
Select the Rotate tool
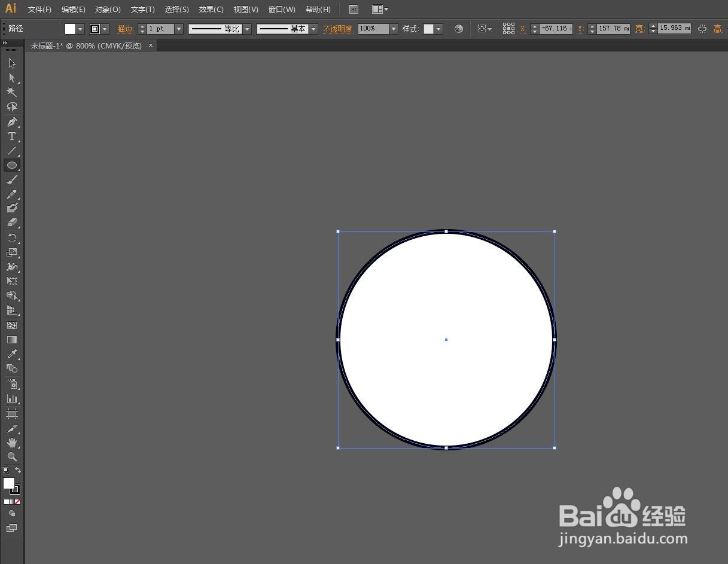pos(12,238)
